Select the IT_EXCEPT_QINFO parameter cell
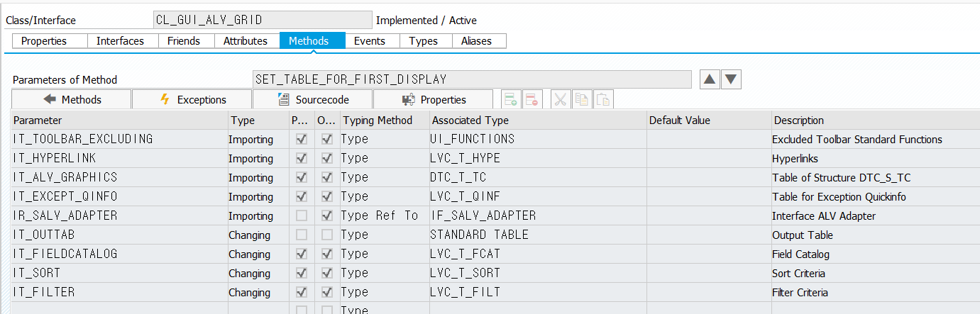This screenshot has height=314, width=980. point(119,196)
